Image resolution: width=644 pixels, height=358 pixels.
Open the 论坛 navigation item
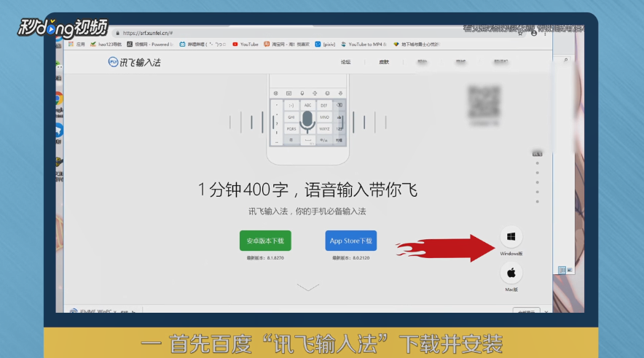[346, 62]
